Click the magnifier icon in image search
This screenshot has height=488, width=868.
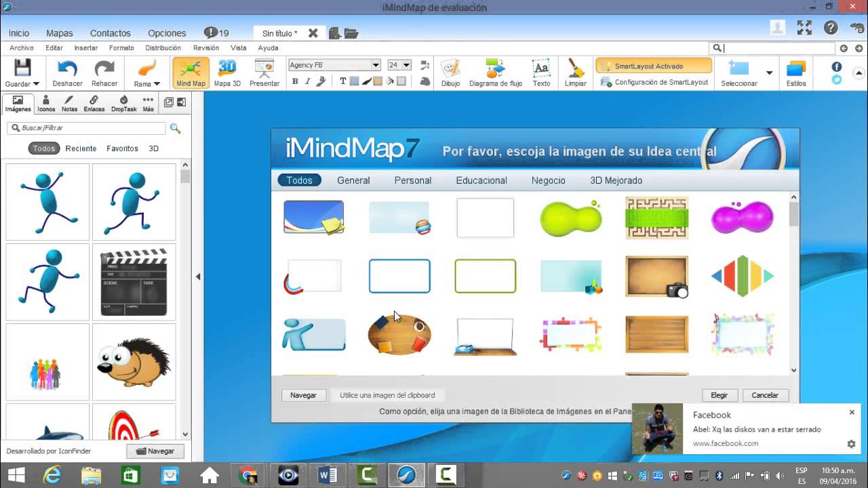[175, 128]
